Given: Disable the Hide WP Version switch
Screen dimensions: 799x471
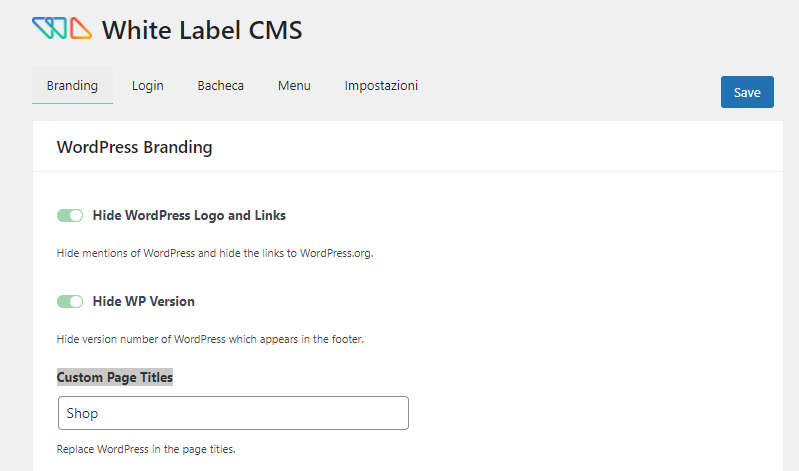Looking at the screenshot, I should (x=70, y=301).
